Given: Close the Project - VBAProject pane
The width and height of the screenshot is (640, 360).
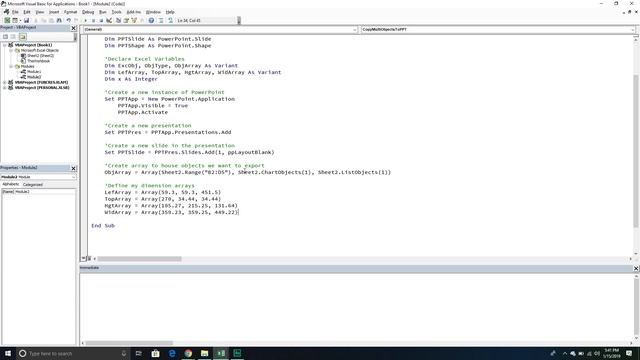Looking at the screenshot, I should point(73,28).
